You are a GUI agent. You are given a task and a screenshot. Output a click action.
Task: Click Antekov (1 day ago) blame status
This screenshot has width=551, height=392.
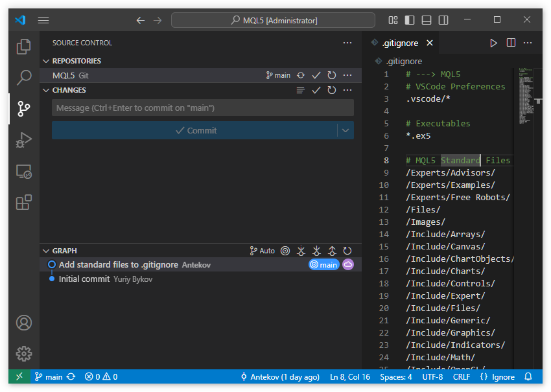pos(280,376)
